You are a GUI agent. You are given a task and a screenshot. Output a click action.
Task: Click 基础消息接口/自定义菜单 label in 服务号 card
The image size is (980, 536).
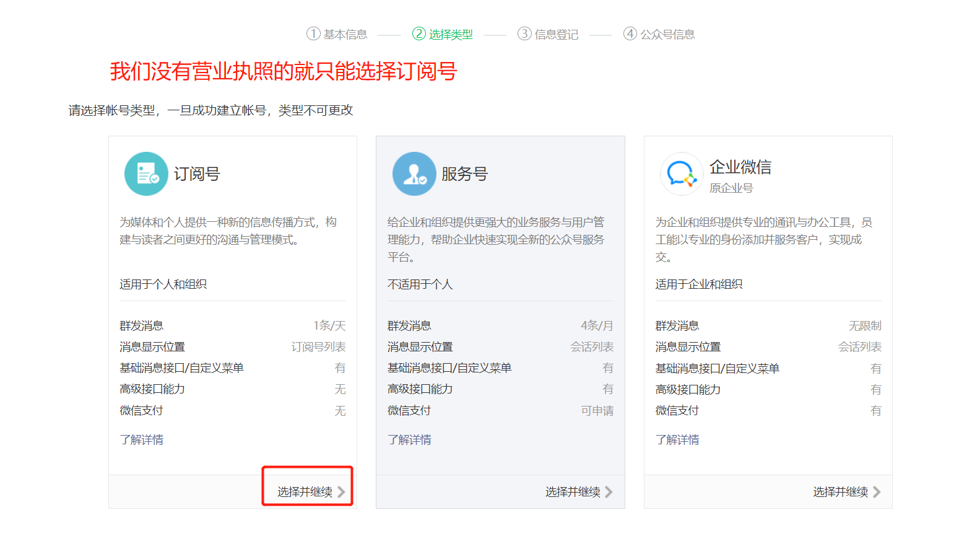point(449,368)
